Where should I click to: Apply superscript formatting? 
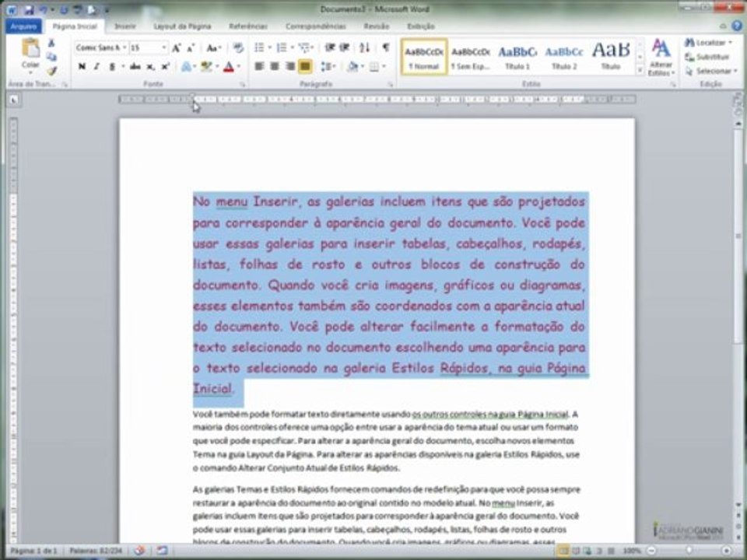point(165,67)
